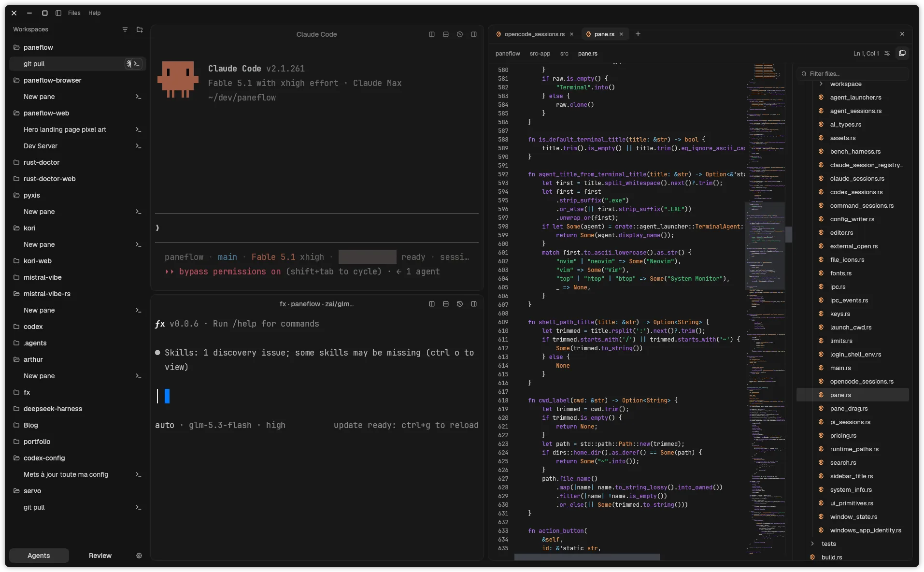Open Hero landing page pixel art pane
The width and height of the screenshot is (924, 572).
click(x=65, y=129)
